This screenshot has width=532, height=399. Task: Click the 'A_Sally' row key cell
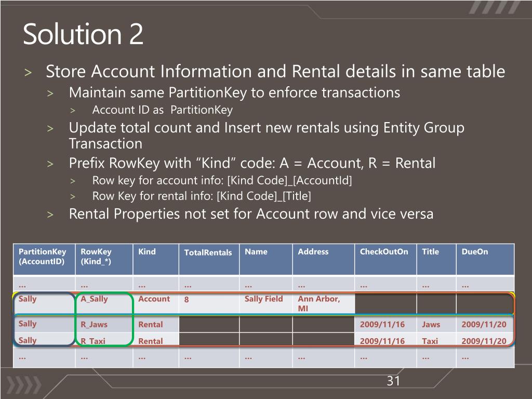pos(104,303)
